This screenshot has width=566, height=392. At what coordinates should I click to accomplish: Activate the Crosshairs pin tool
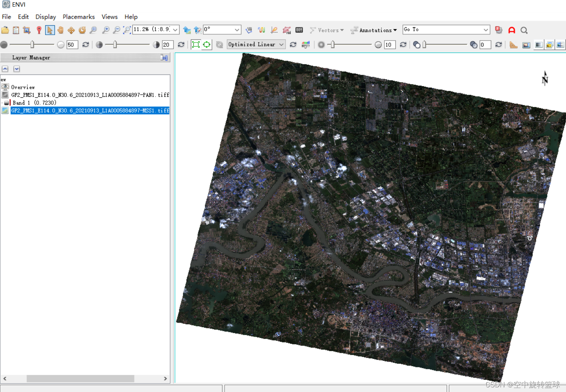coord(39,30)
